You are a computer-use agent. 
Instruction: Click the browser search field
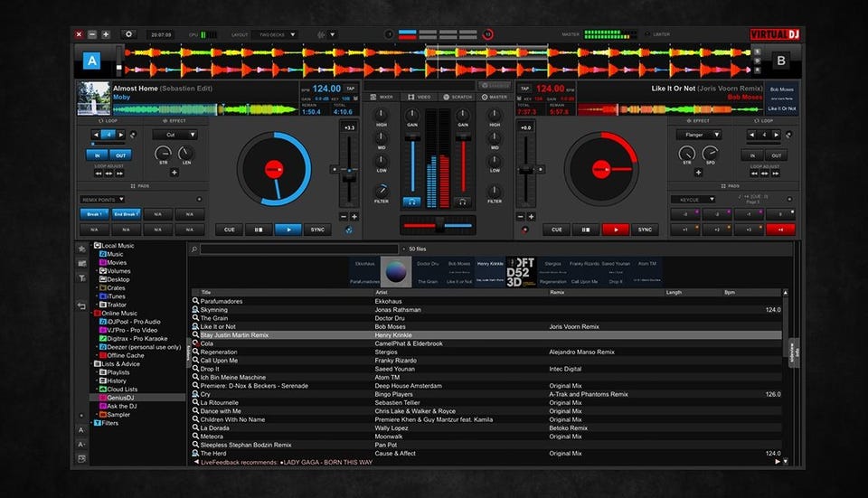click(x=299, y=249)
